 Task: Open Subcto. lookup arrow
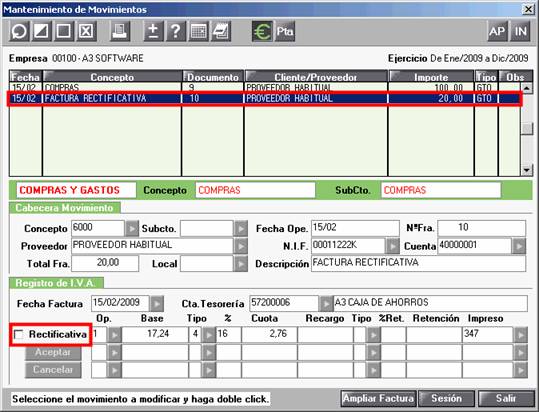click(241, 229)
